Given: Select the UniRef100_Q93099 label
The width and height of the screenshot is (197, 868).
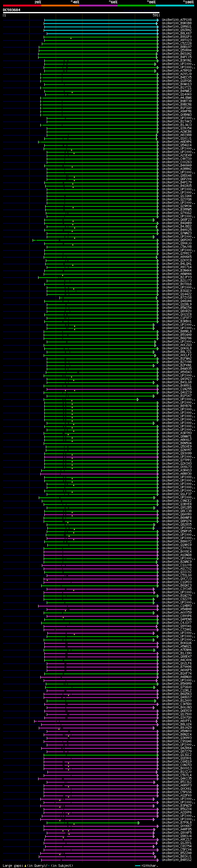Looking at the screenshot, I should click(177, 453).
